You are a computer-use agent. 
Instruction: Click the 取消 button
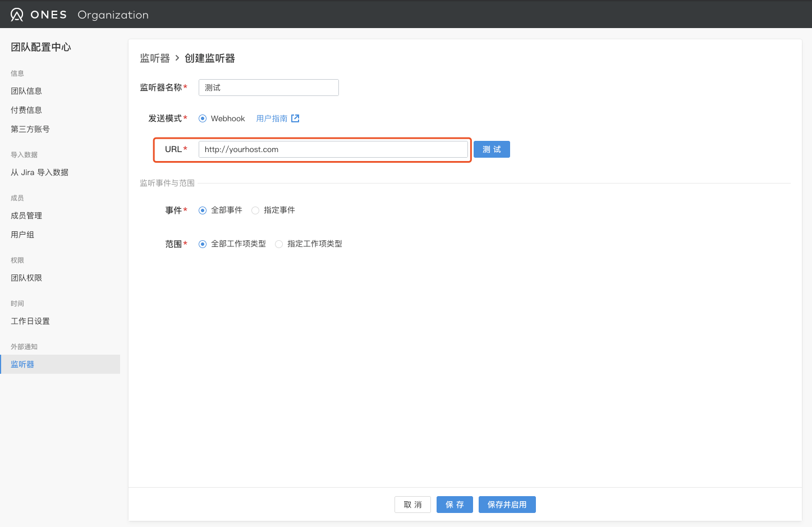[x=412, y=505]
